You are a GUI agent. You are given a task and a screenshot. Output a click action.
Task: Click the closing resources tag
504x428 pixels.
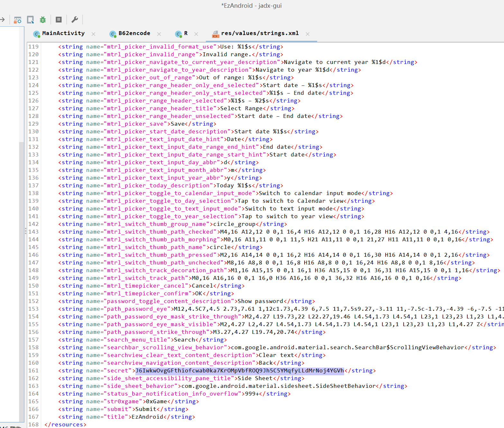coord(65,424)
